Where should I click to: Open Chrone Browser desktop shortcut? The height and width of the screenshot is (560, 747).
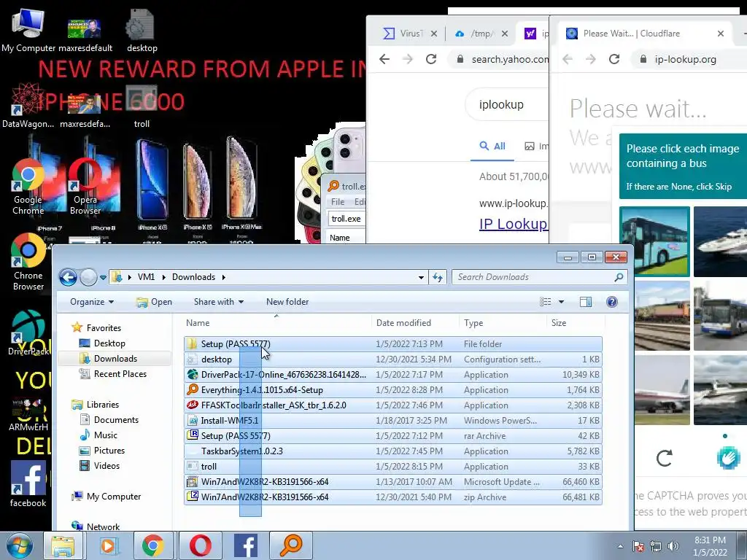pyautogui.click(x=28, y=262)
